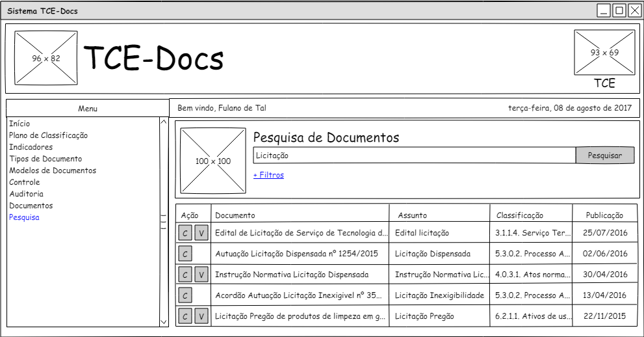Sort by the Publicação column header

pos(604,215)
